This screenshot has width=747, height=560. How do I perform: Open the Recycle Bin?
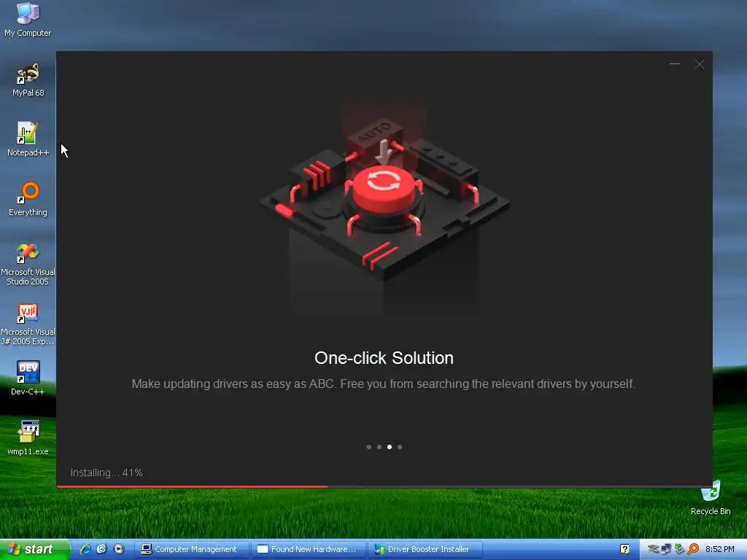[711, 498]
